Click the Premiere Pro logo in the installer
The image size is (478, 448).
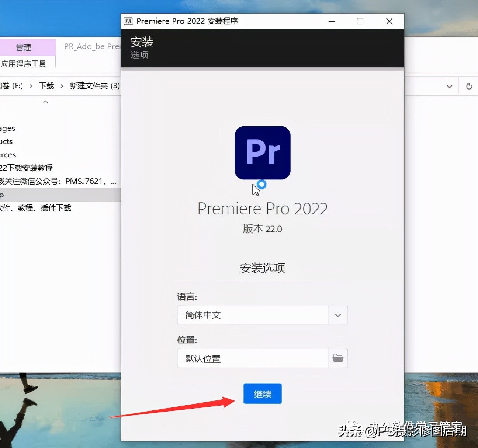point(262,153)
